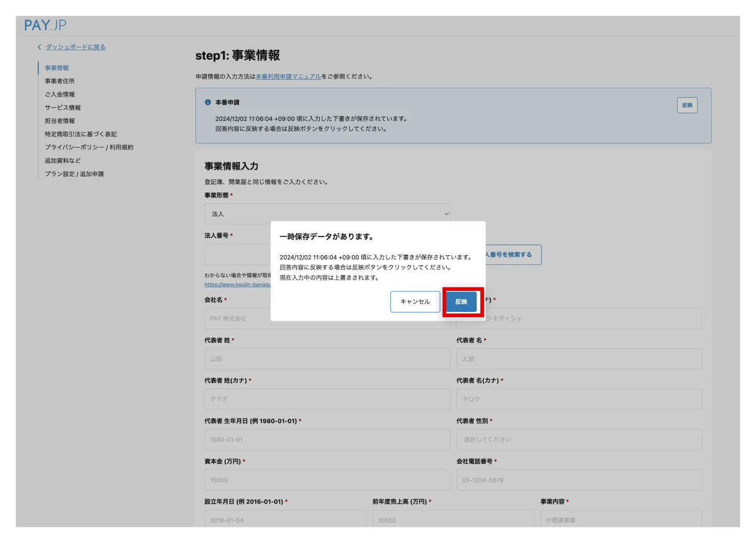Open the houjin-bangou URL link

tap(238, 285)
